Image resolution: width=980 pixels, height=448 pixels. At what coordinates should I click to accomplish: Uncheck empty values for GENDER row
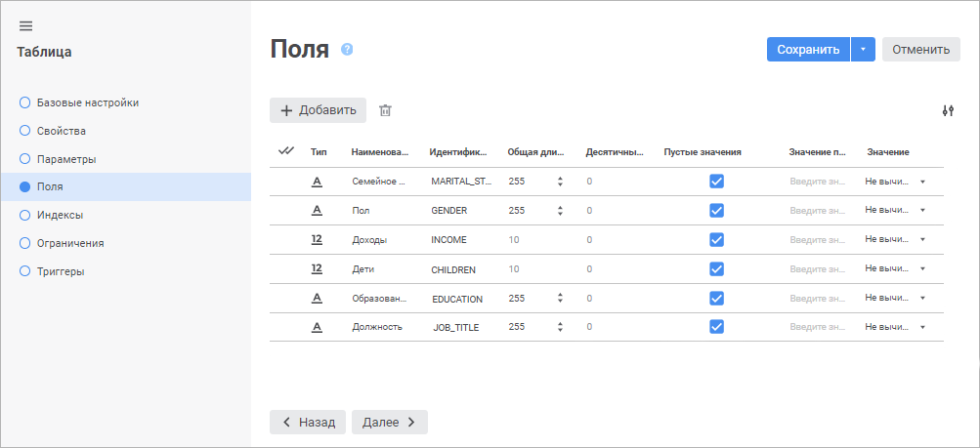tap(716, 210)
